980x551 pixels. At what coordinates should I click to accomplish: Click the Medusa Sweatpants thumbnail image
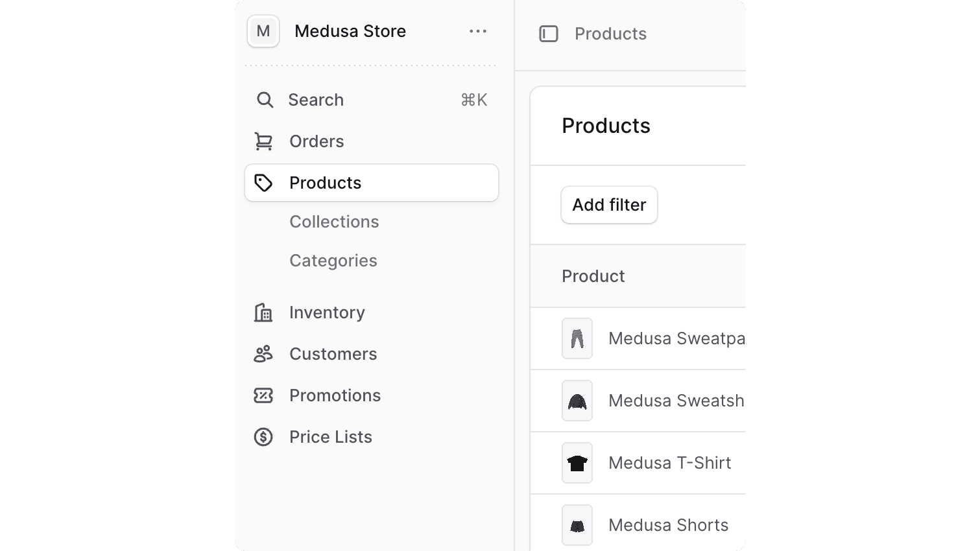point(577,338)
